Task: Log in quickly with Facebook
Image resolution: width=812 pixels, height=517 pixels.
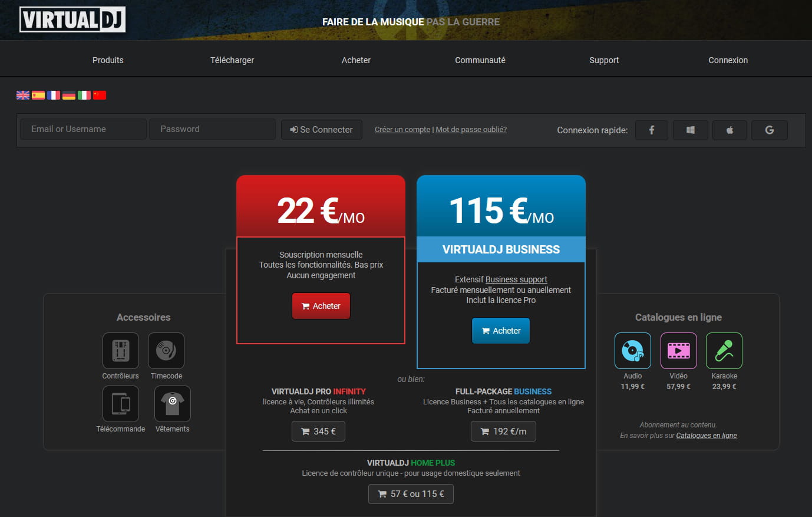Action: coord(652,130)
